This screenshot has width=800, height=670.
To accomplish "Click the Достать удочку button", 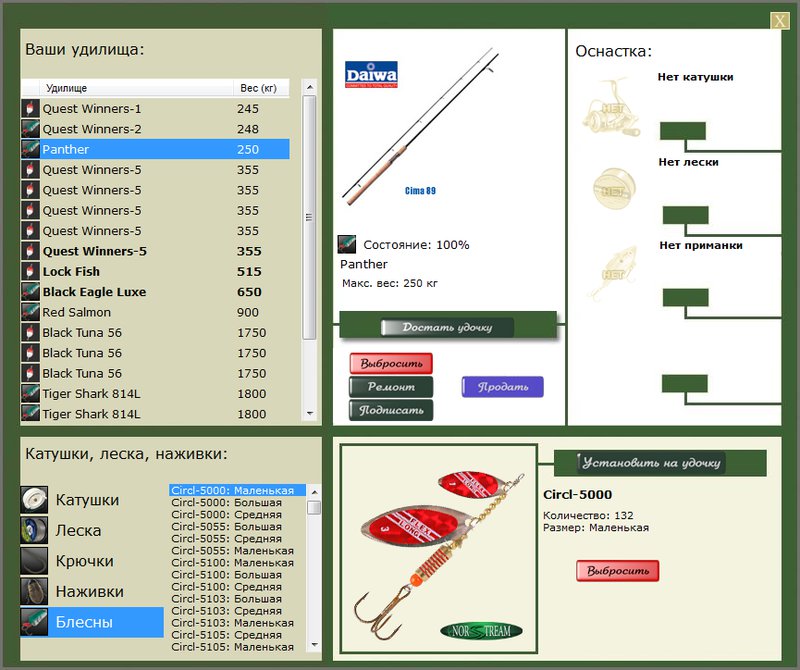I will 447,327.
